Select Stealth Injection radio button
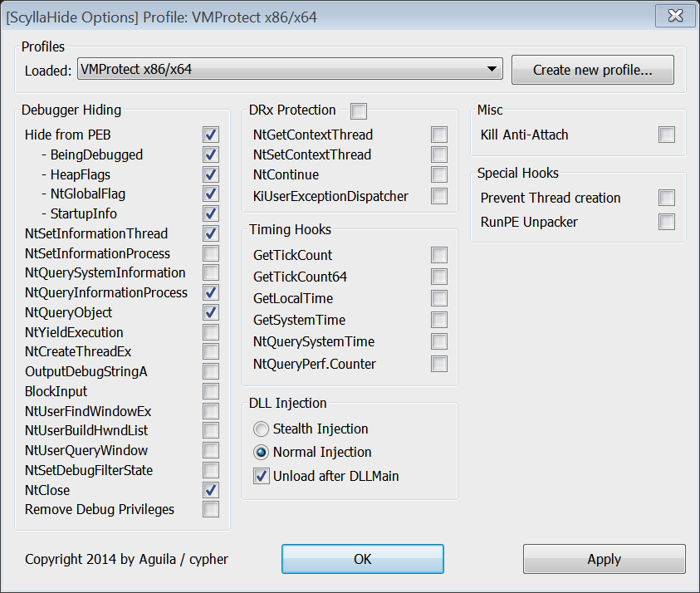This screenshot has height=593, width=700. [262, 429]
